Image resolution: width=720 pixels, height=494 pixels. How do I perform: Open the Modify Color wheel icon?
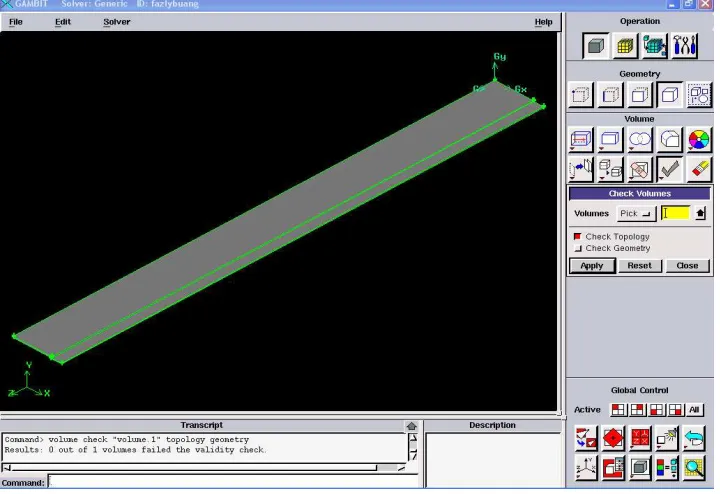(x=699, y=140)
